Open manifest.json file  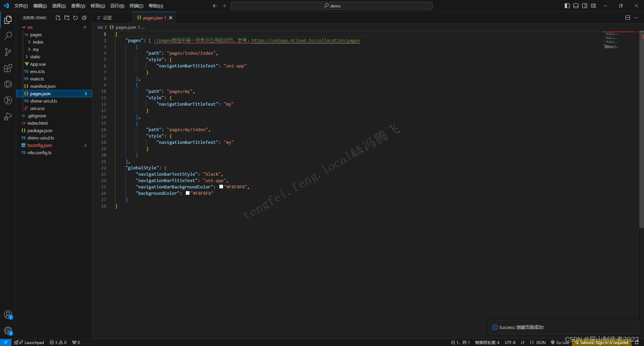point(54,86)
